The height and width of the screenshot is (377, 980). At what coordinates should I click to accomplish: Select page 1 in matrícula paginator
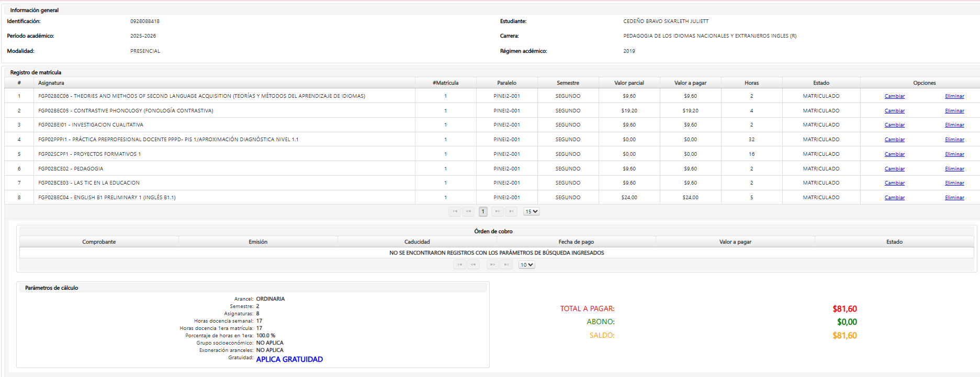pos(483,212)
